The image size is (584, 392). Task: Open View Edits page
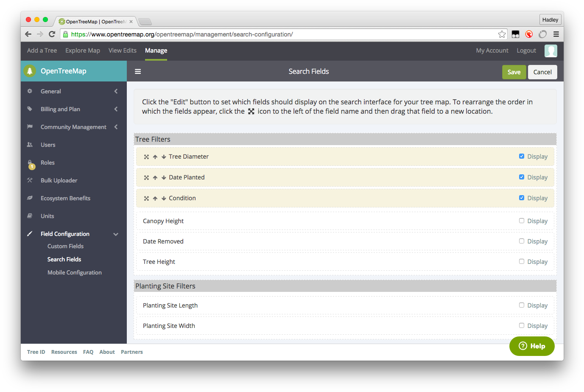point(123,50)
